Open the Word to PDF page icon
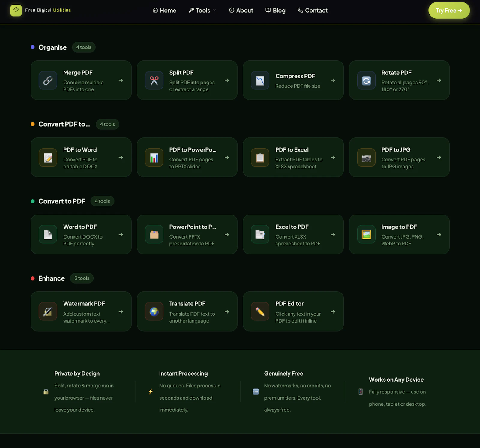The height and width of the screenshot is (448, 480). [48, 234]
